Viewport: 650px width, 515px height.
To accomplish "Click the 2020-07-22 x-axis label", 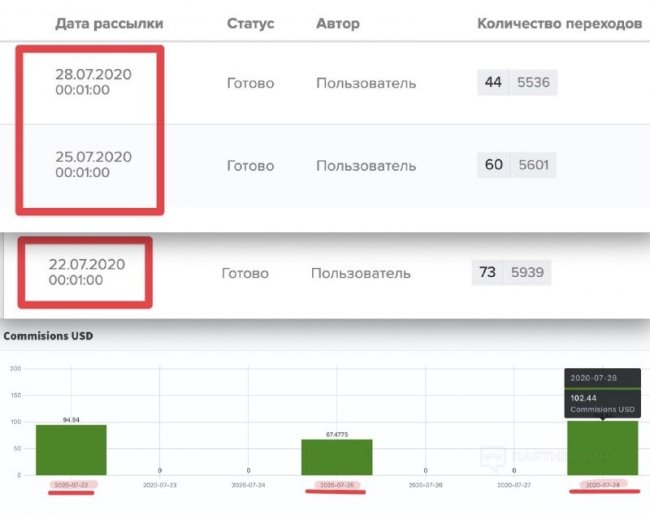I will click(x=71, y=485).
